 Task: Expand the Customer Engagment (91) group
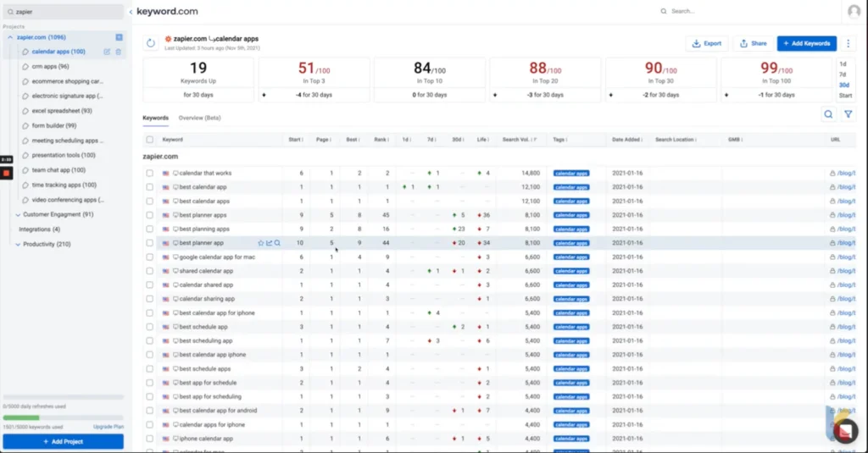click(x=18, y=214)
